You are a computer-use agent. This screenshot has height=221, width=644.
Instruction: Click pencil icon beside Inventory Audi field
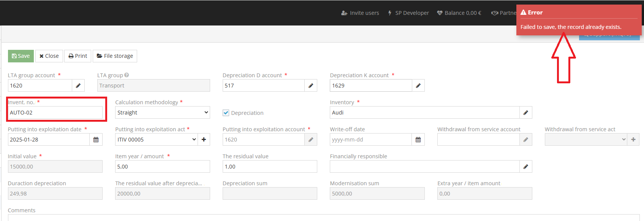click(526, 113)
